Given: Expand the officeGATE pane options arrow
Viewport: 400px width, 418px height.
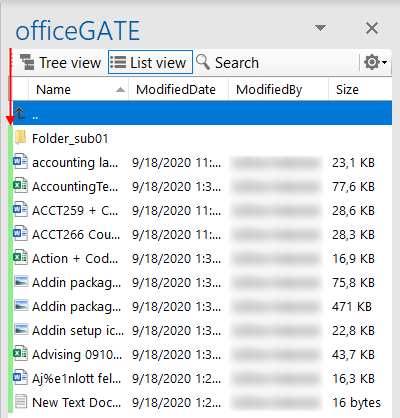Looking at the screenshot, I should 320,28.
